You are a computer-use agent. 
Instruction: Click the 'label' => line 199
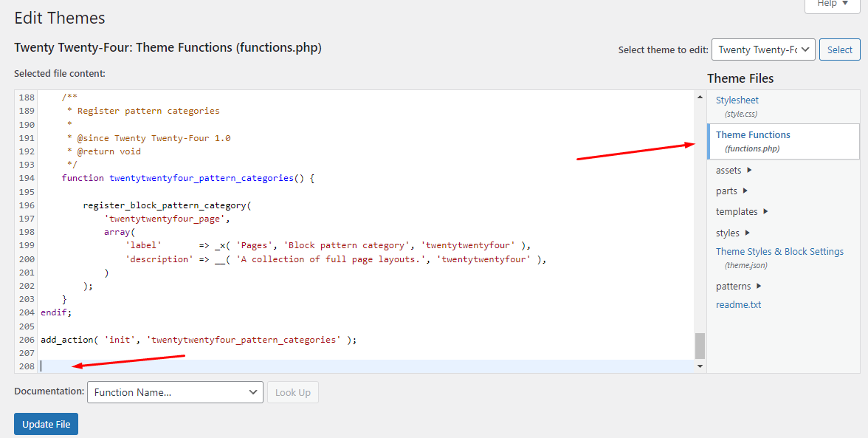[328, 245]
